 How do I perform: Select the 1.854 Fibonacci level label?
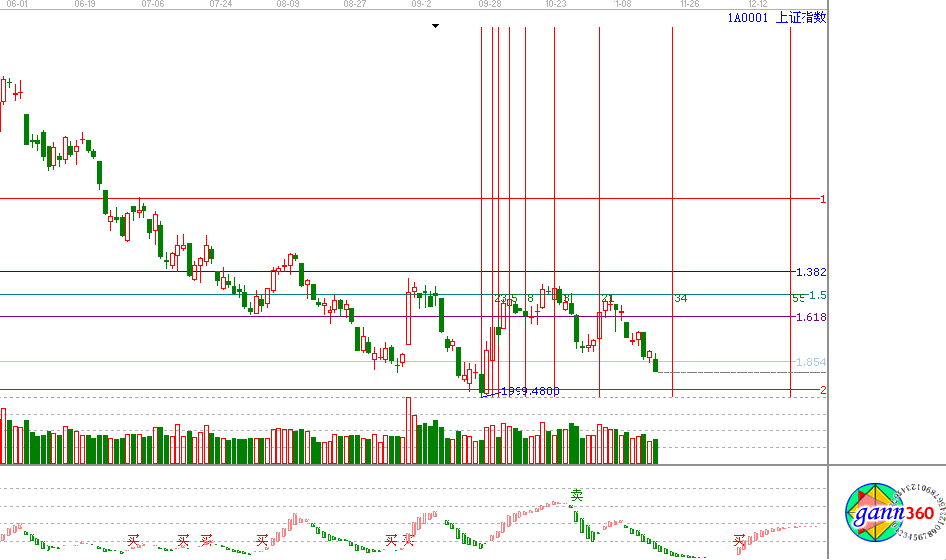point(811,362)
